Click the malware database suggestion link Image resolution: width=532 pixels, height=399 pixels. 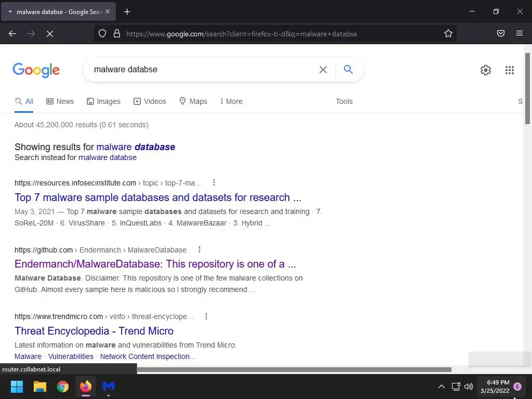coord(136,147)
